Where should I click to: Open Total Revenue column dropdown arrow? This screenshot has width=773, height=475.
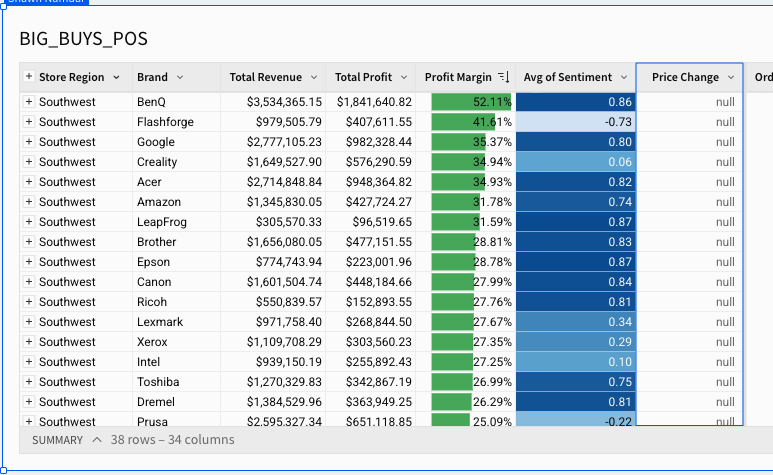click(x=314, y=77)
